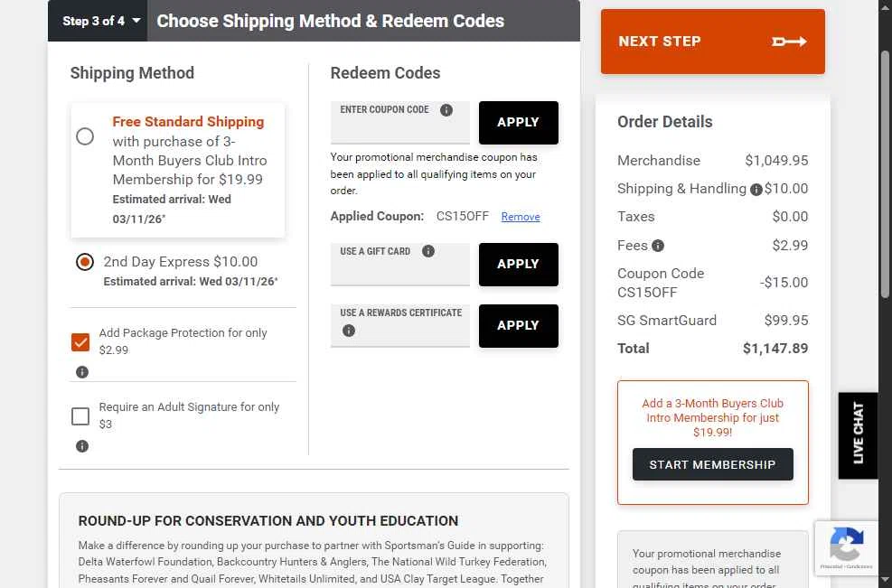Screen dimensions: 892x588
Task: Click the page vertical scrollbar
Action: click(x=886, y=181)
